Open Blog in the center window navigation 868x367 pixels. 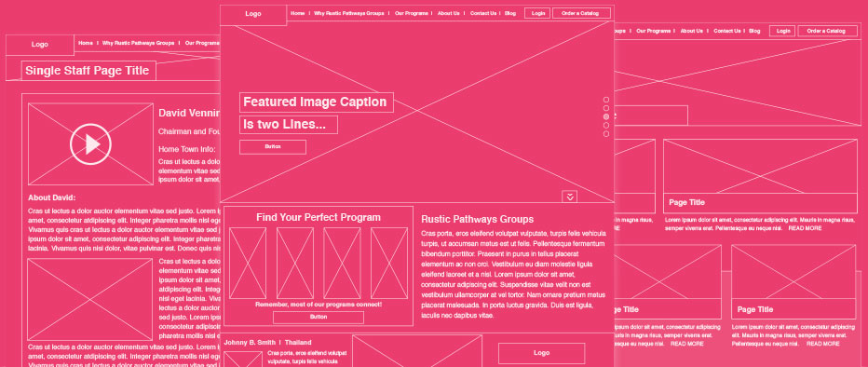pos(510,13)
